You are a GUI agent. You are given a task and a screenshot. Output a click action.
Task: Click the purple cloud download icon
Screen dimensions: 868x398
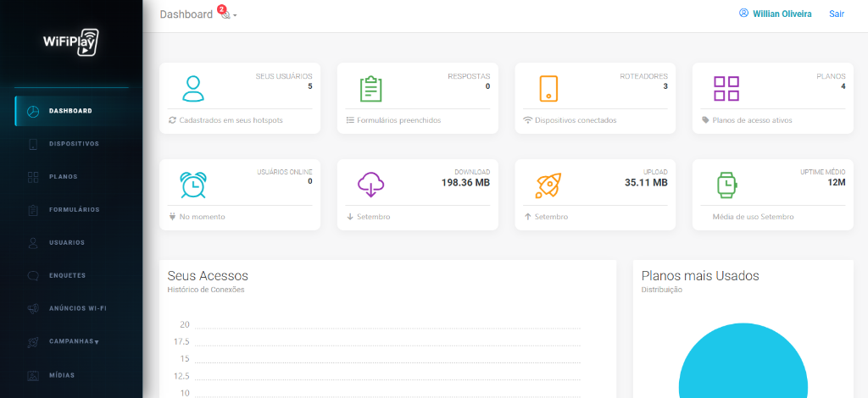click(x=371, y=185)
